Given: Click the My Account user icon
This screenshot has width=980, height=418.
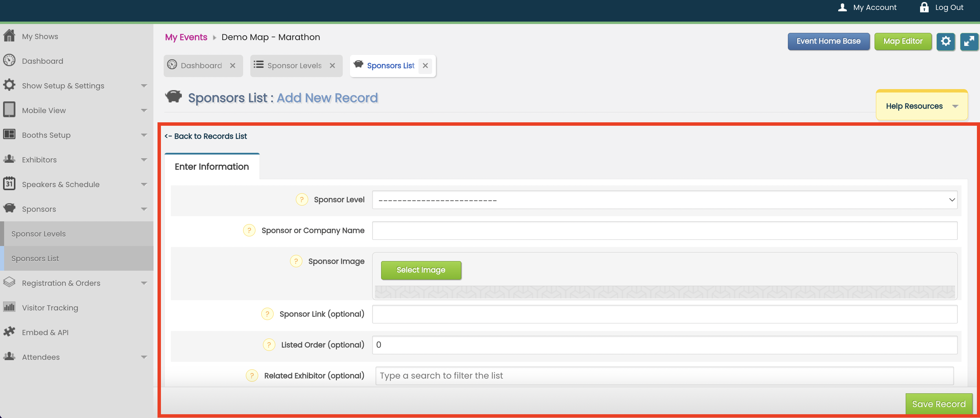Looking at the screenshot, I should coord(842,7).
